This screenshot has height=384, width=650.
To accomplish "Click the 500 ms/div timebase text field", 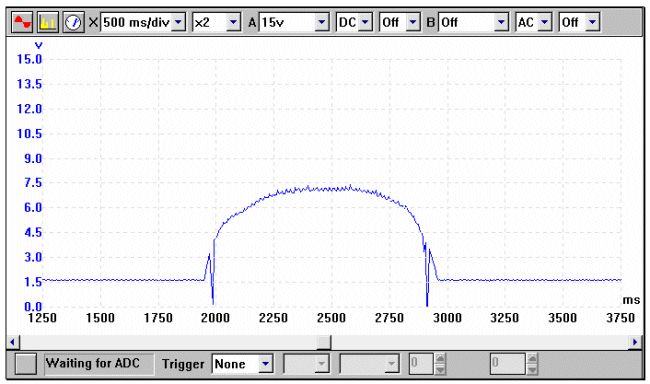I will pyautogui.click(x=136, y=22).
